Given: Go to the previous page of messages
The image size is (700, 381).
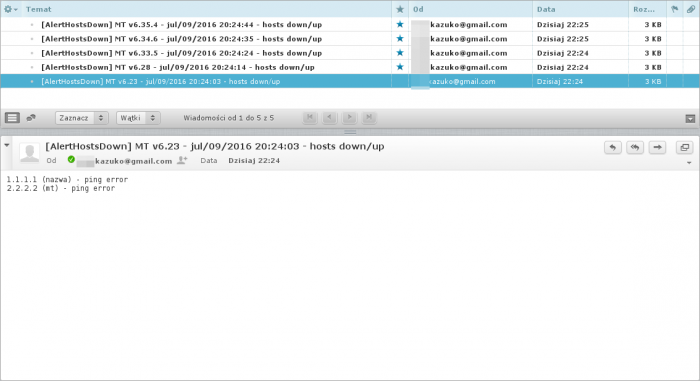Looking at the screenshot, I should [329, 117].
